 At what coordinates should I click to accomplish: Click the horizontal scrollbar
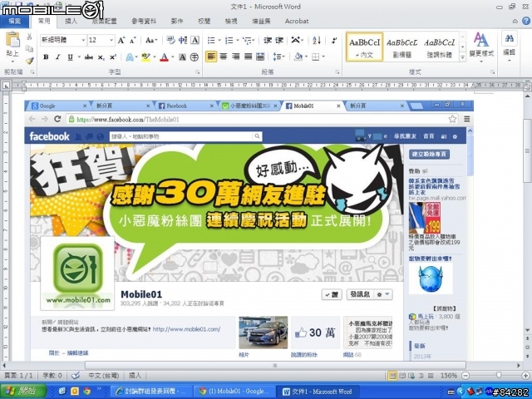pyautogui.click(x=275, y=366)
